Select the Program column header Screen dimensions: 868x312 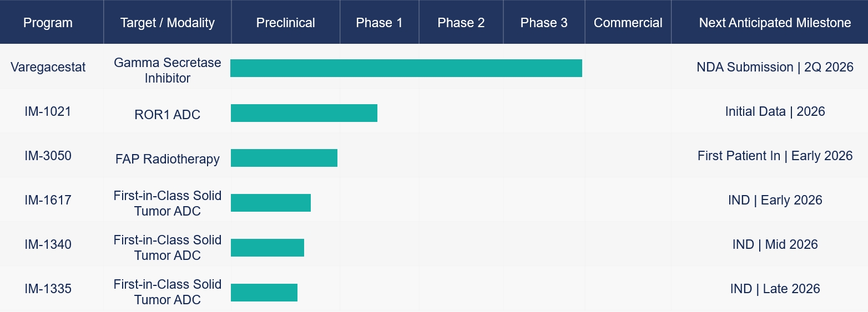(48, 23)
